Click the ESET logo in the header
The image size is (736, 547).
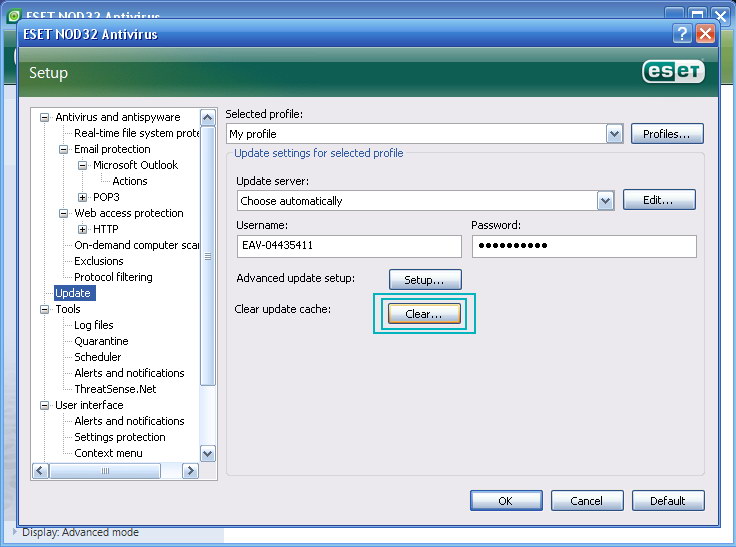[x=673, y=71]
